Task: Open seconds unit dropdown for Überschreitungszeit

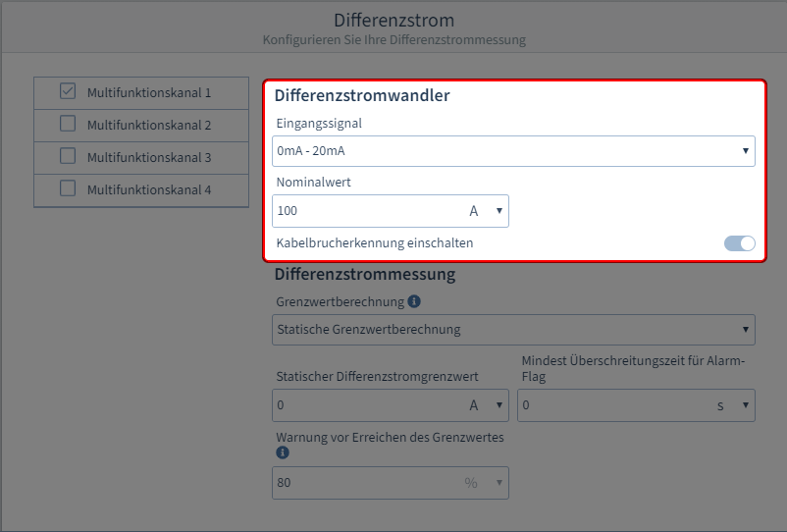Action: point(733,405)
